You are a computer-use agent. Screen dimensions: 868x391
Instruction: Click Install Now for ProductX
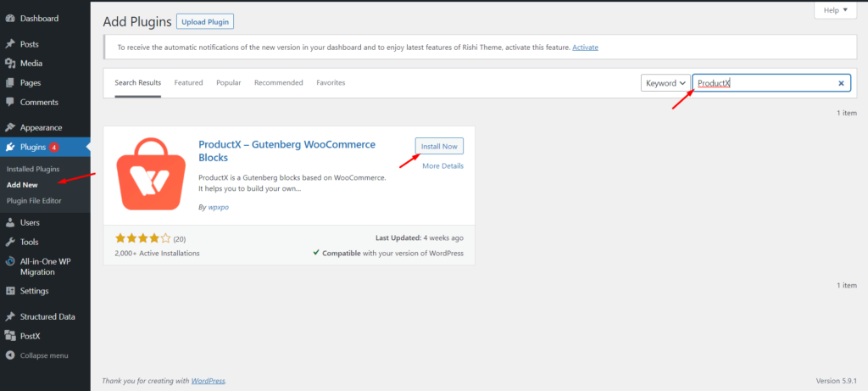coord(440,146)
